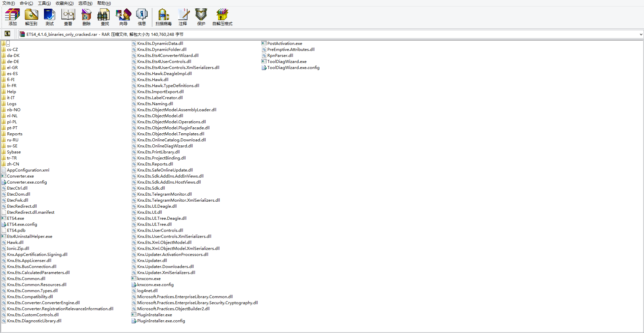This screenshot has width=644, height=333.
Task: Select Knx.AppCertification.Signing.dll file
Action: pos(35,255)
